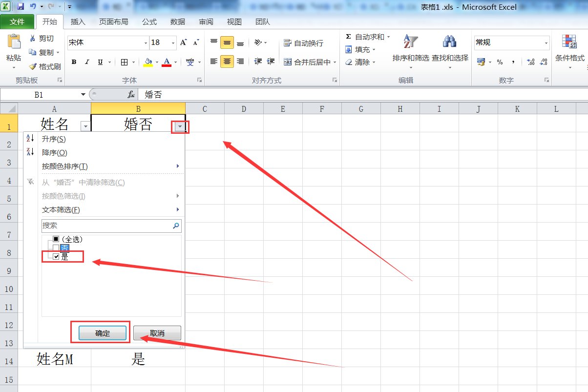
Task: Click the center align text icon
Action: tap(227, 62)
